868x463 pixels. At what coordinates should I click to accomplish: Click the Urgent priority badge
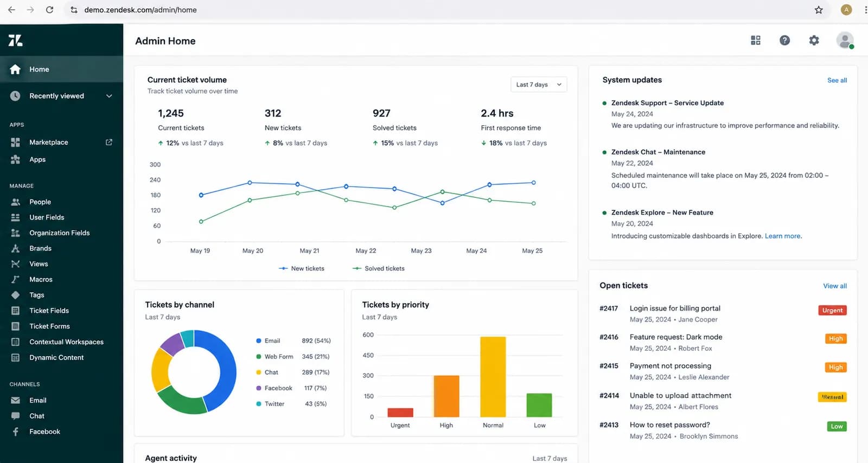tap(832, 310)
